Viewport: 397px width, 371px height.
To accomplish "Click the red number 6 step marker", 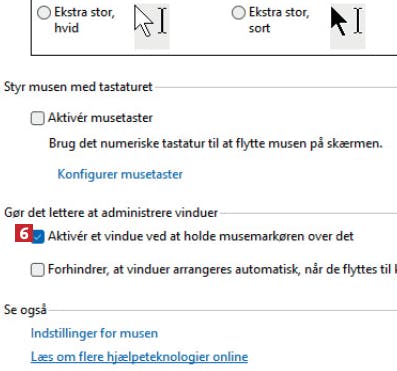I will 24,233.
